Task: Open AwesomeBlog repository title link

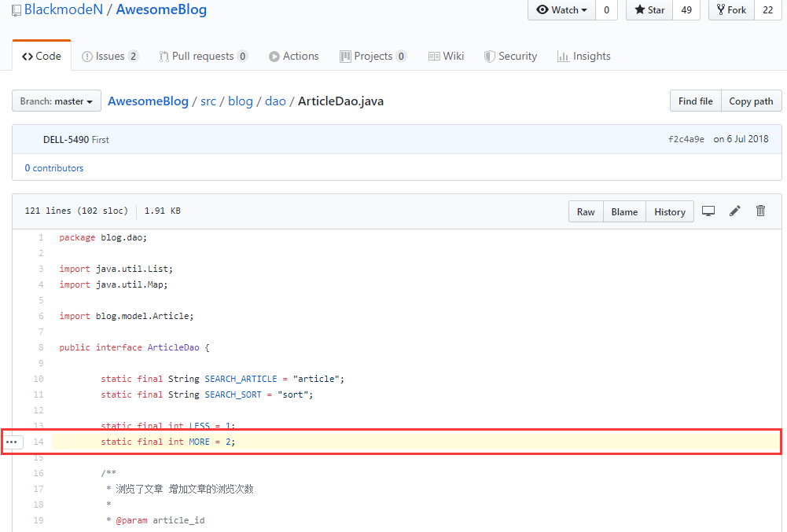Action: point(161,9)
